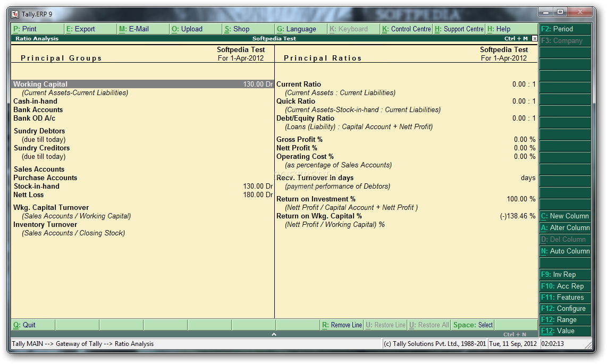607x364 pixels.
Task: Click F12: Range button
Action: click(x=565, y=320)
